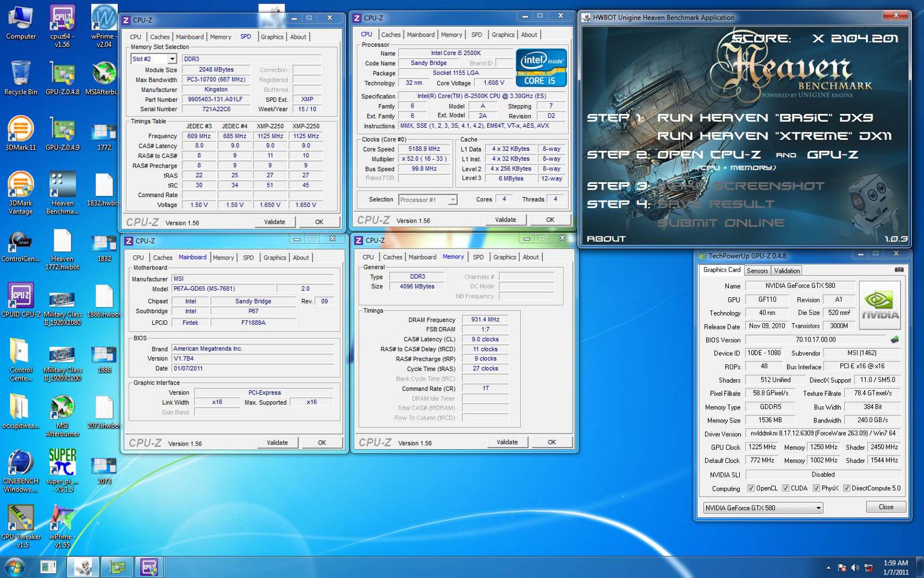Toggle the PhysX checkbox in GPU-Z
Viewport: 924px width, 578px height.
point(816,488)
